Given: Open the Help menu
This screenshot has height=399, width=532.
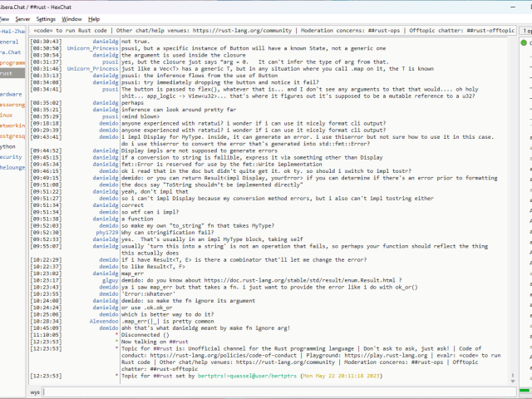Looking at the screenshot, I should [x=94, y=18].
